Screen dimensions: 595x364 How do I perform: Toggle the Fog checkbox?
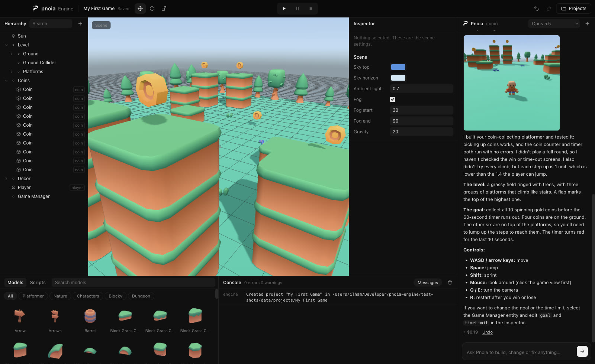(x=393, y=100)
